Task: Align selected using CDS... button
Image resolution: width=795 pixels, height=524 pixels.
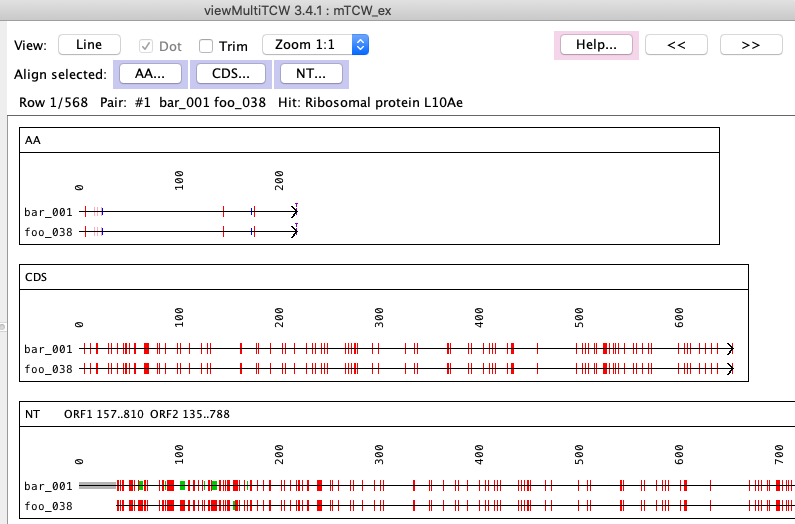Action: click(230, 74)
